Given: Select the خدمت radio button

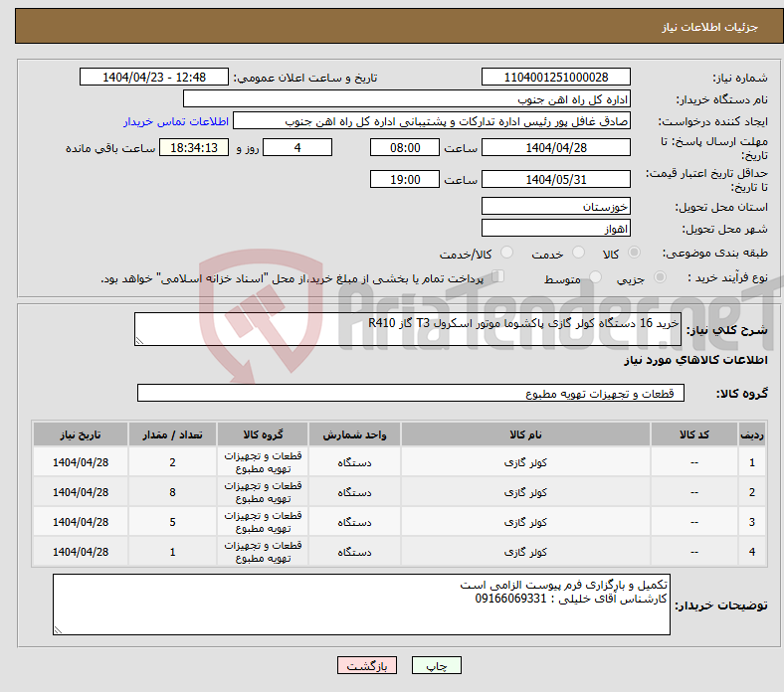Looking at the screenshot, I should [x=578, y=253].
